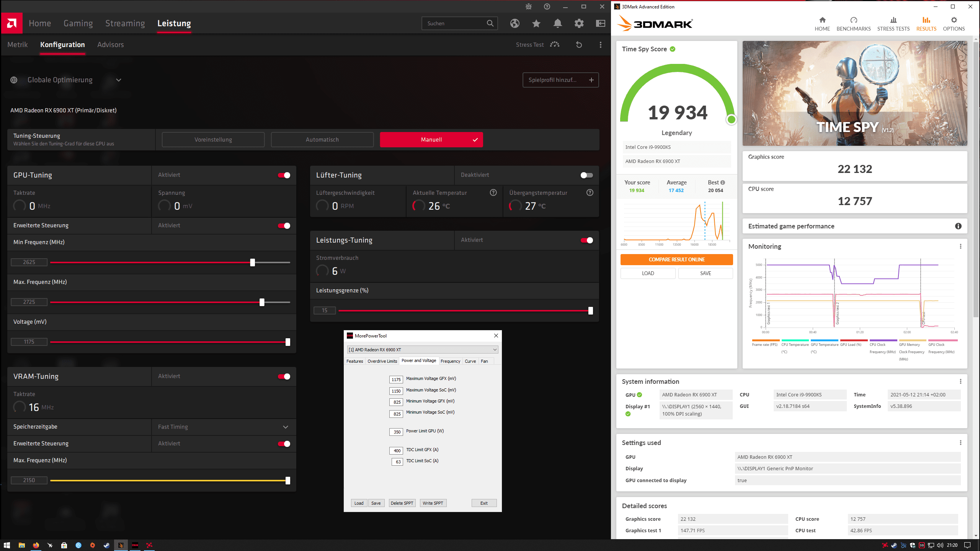The width and height of the screenshot is (980, 551).
Task: Open the Settings used three-dot menu
Action: pos(960,443)
